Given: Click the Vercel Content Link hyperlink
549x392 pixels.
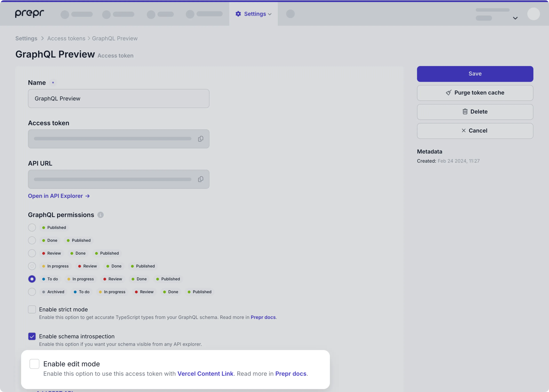Looking at the screenshot, I should (x=205, y=373).
